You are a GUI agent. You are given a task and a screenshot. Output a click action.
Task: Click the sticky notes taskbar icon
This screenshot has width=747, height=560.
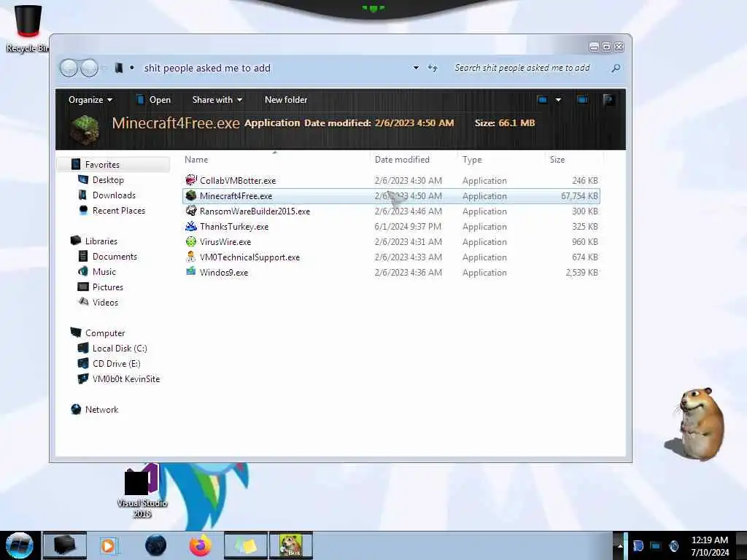click(x=245, y=545)
